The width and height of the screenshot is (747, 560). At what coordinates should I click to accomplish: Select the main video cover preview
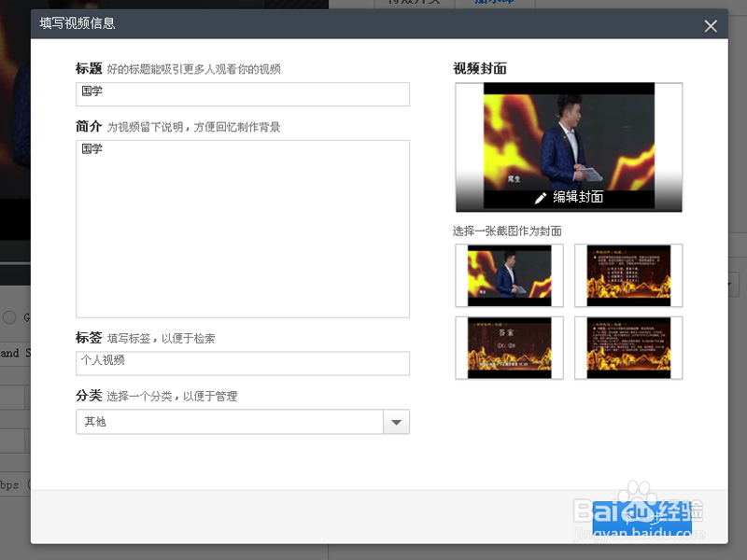coord(569,147)
